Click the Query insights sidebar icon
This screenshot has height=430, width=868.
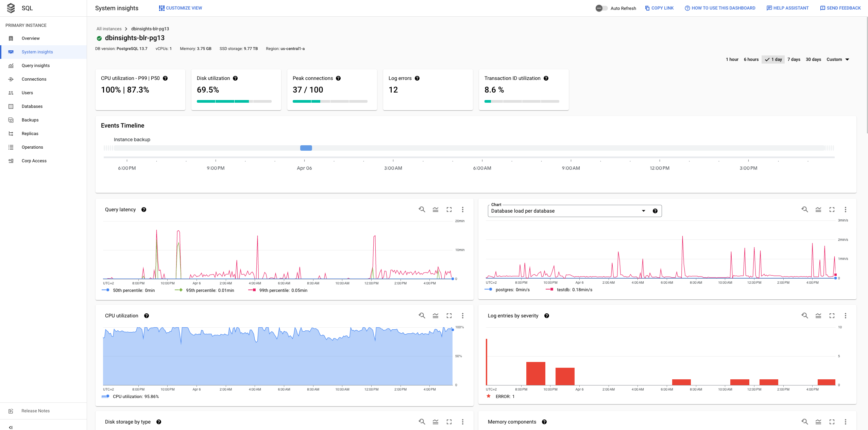[11, 65]
